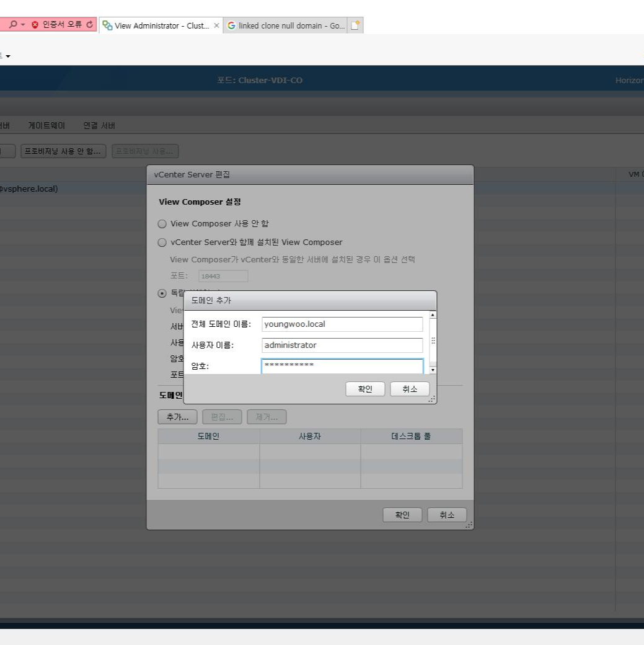Confirm with 확인 in vCenter Server 편집 dialog
The image size is (644, 645).
click(x=402, y=515)
